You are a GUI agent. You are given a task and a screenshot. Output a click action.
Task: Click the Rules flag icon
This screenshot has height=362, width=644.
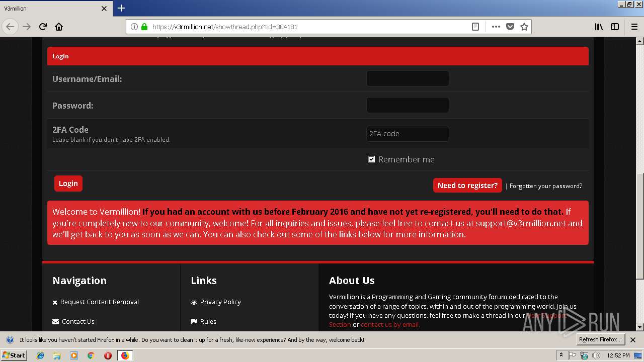194,321
